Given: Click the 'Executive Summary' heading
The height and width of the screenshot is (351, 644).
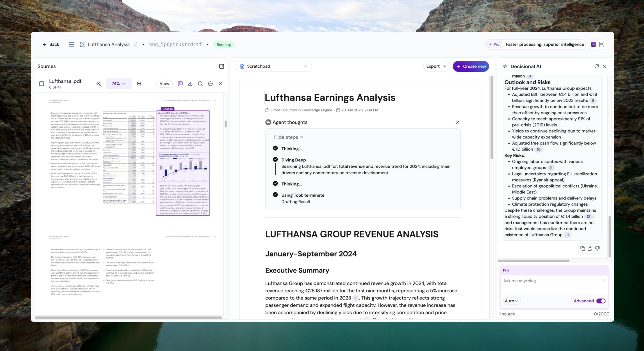Looking at the screenshot, I should point(297,271).
